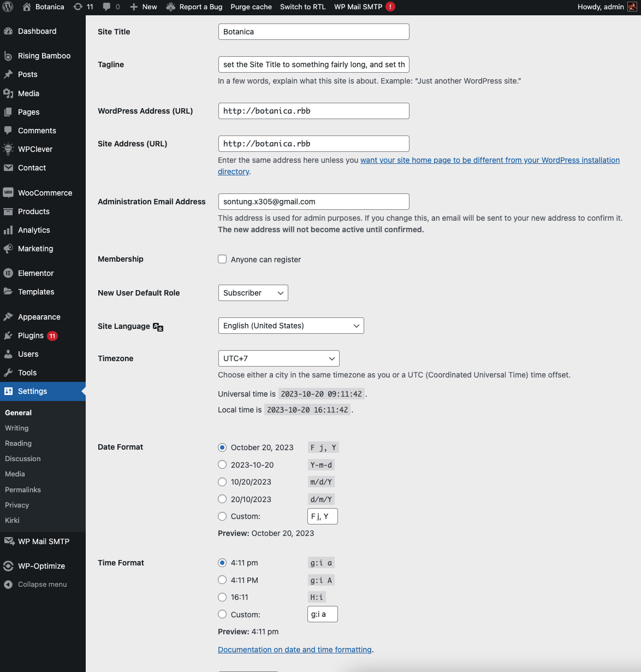Open the updates icon showing 11
The height and width of the screenshot is (672, 641).
[x=78, y=7]
